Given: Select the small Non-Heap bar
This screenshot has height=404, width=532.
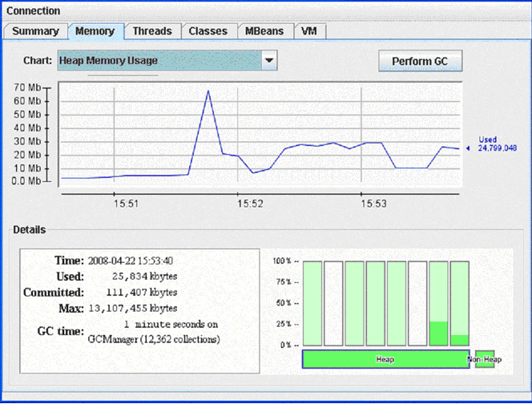Looking at the screenshot, I should [x=484, y=360].
